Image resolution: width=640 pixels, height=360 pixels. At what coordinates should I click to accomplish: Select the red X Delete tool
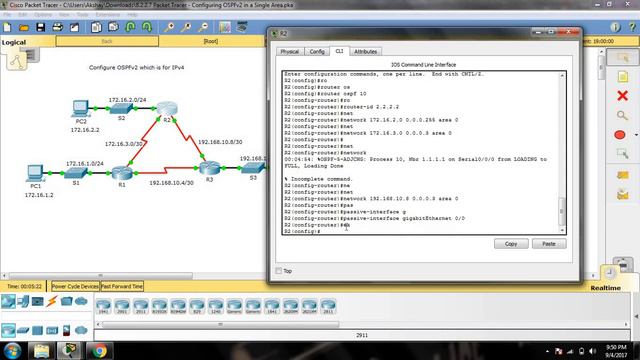(x=622, y=96)
